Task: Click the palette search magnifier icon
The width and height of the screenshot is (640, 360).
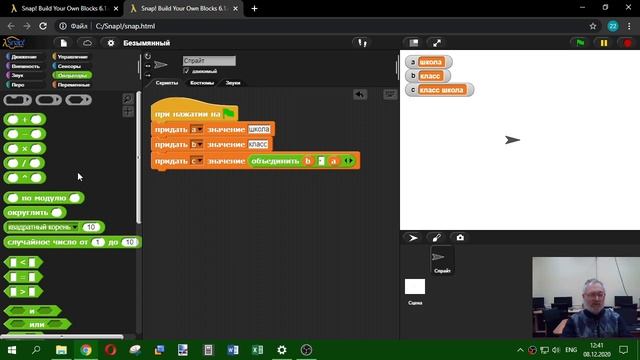Action: 128,98
